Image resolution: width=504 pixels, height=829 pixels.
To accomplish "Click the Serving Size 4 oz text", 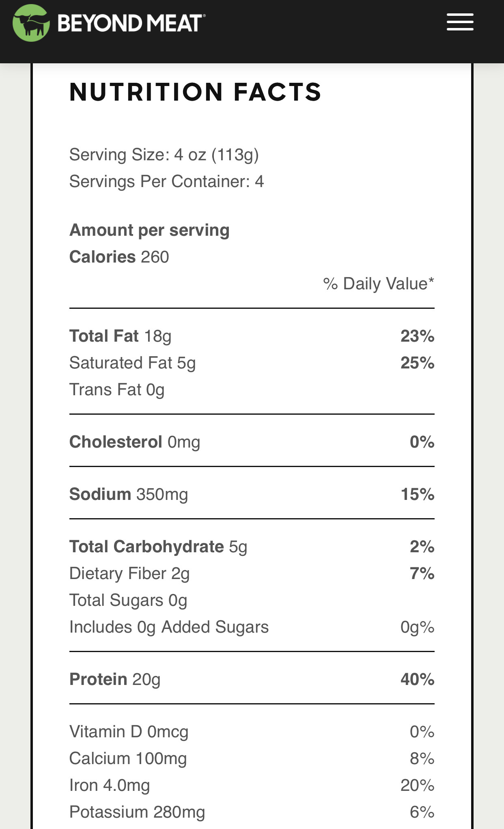I will coord(164,155).
